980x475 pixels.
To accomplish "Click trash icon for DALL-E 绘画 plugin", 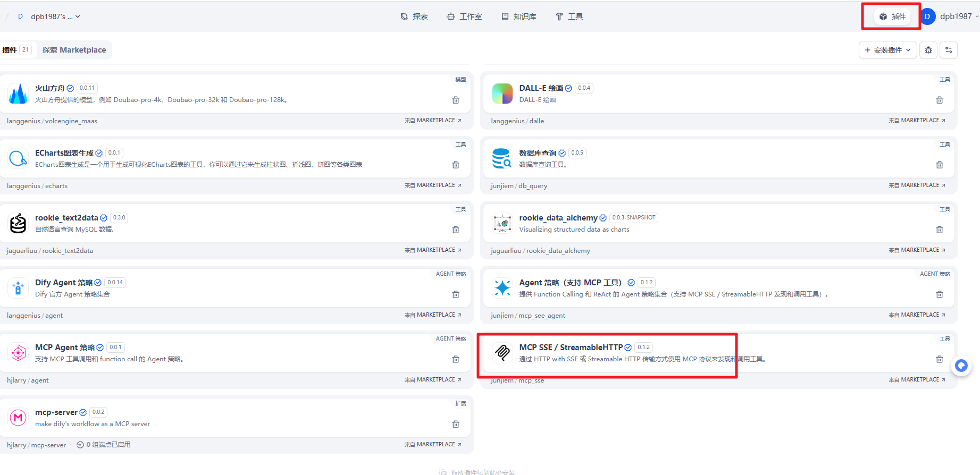I will (939, 100).
